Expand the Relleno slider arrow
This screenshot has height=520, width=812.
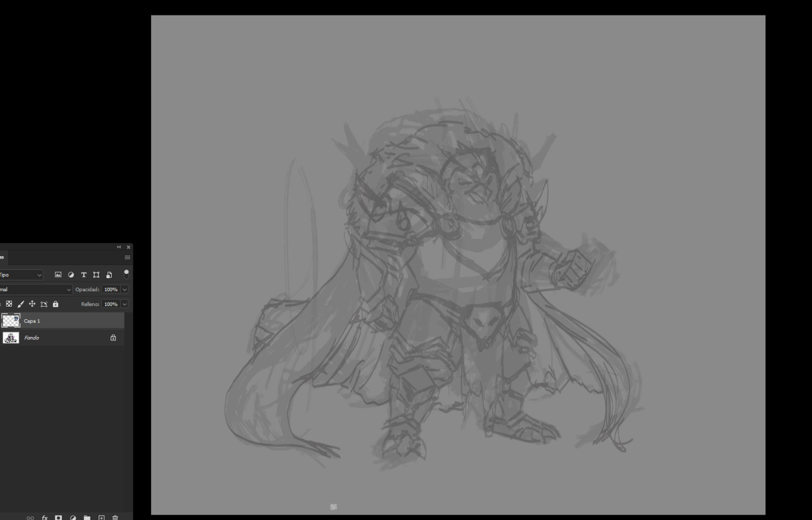point(124,304)
